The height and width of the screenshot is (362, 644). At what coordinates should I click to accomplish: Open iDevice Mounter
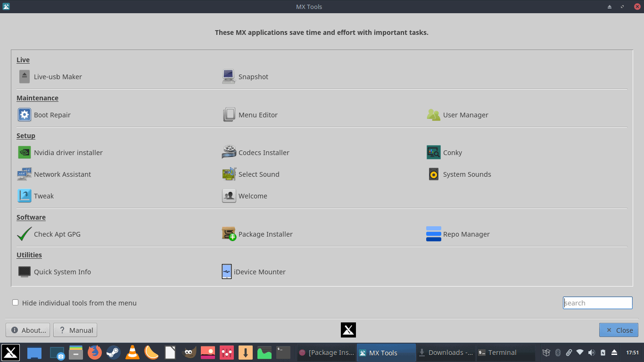tap(254, 271)
